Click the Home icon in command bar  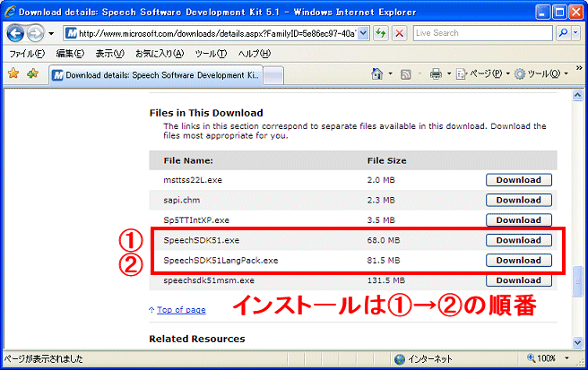[x=376, y=73]
